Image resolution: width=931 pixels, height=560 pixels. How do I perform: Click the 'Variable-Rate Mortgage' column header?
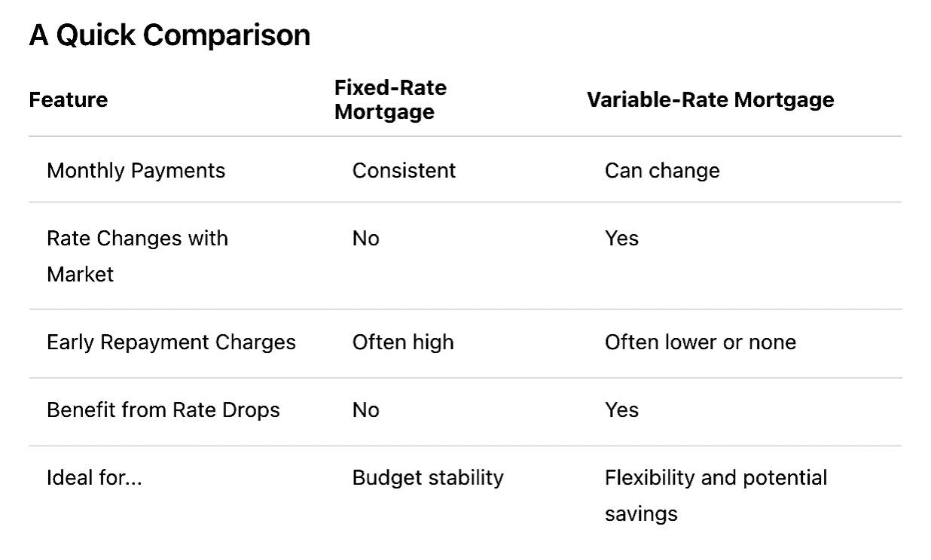[x=710, y=100]
